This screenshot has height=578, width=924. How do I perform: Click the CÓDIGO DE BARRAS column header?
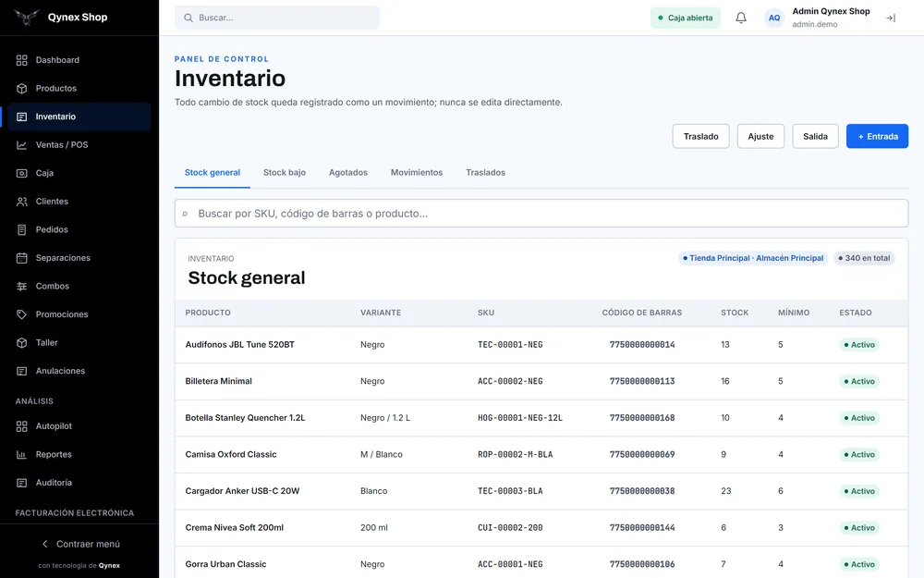(642, 313)
